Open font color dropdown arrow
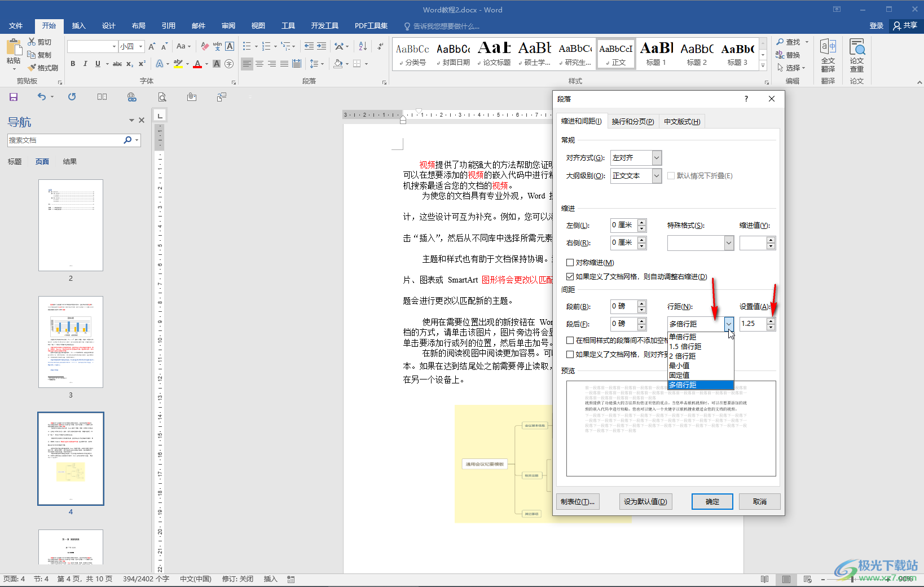 [206, 64]
